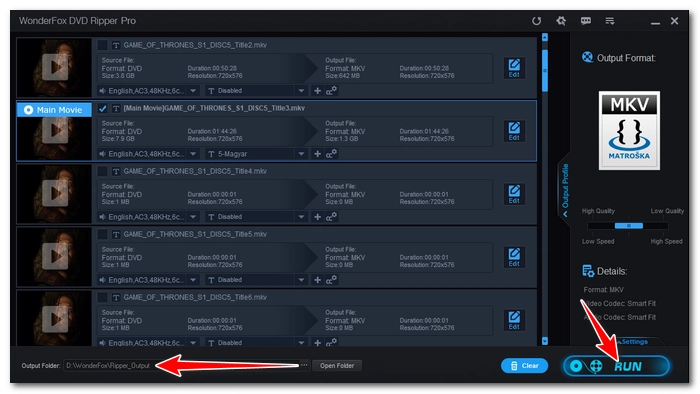Screen dimensions: 700x394
Task: Open subtitle settings icon for Title4.mkv
Action: tap(331, 216)
